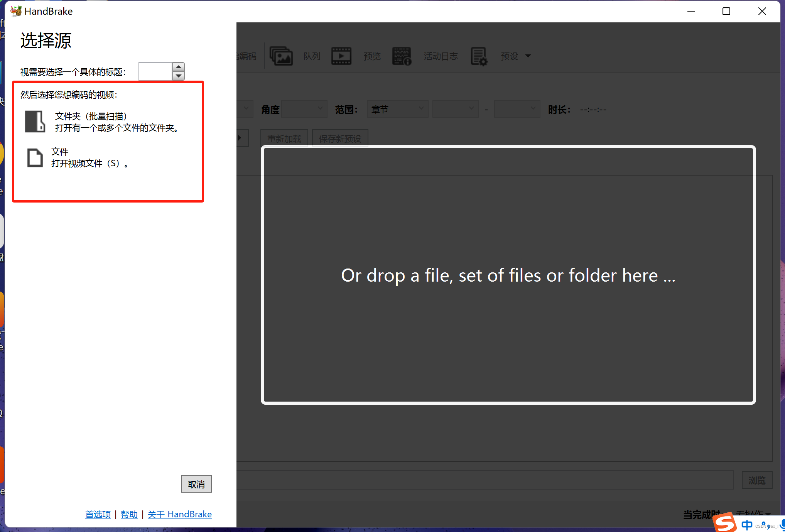Click the preview filmstrip icon

pyautogui.click(x=341, y=56)
